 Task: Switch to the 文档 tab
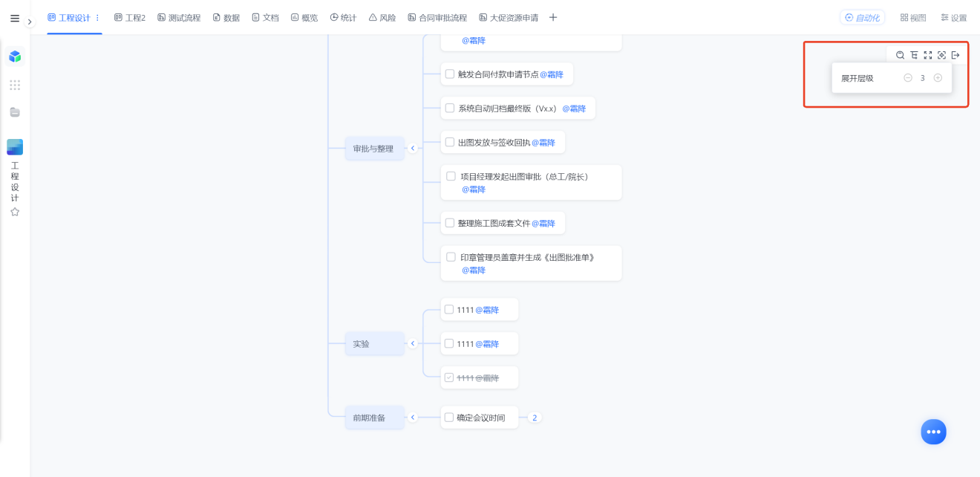[x=266, y=18]
